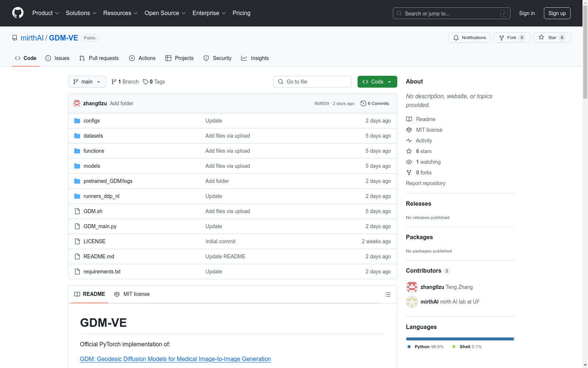Viewport: 588px width, 368px height.
Task: Open the f8df929 commit hash link
Action: pyautogui.click(x=322, y=103)
